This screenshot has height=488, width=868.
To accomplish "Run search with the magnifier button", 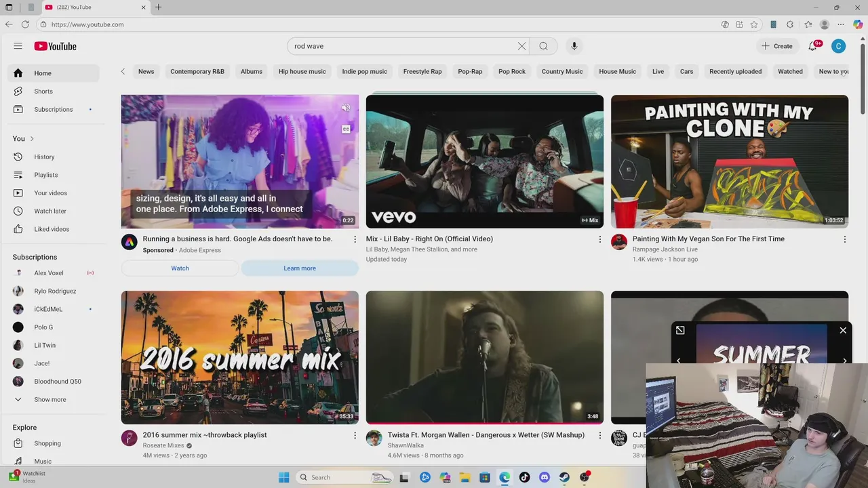I will tap(543, 46).
